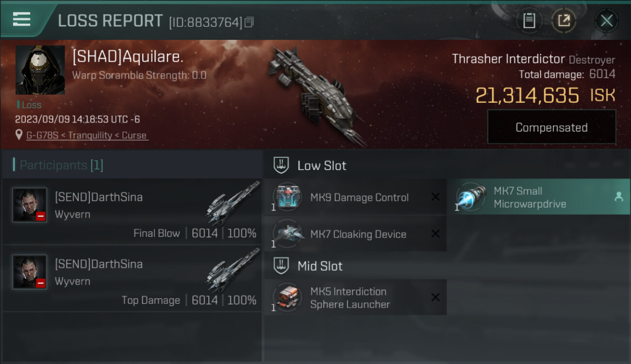Click the Compensated button
Screen dimensions: 631x364
click(x=551, y=127)
